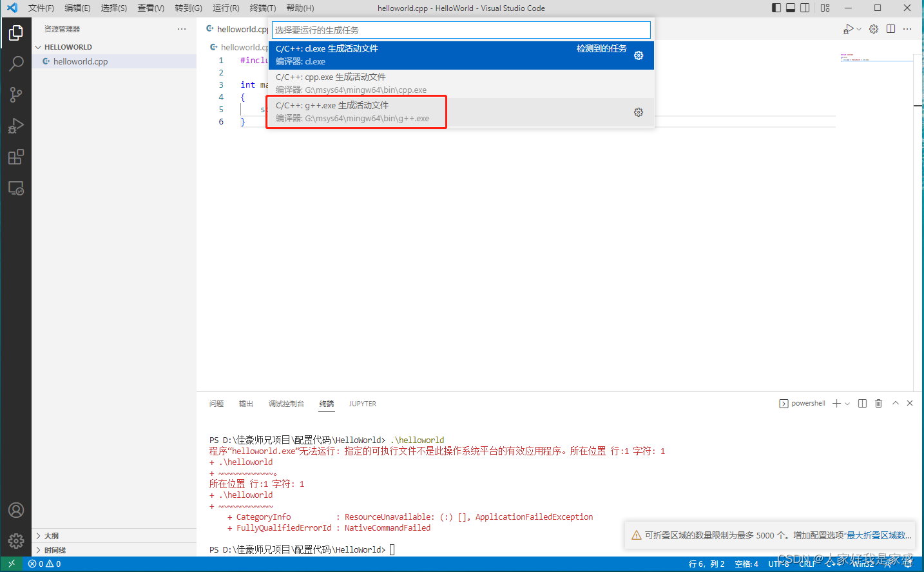Choose g++.exe 生成活动文件 task

[461, 112]
